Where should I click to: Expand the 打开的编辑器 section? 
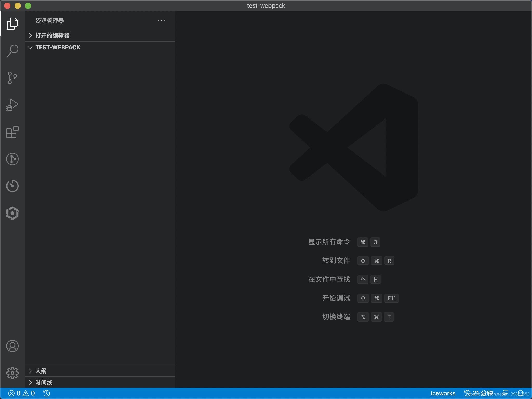tap(100, 35)
